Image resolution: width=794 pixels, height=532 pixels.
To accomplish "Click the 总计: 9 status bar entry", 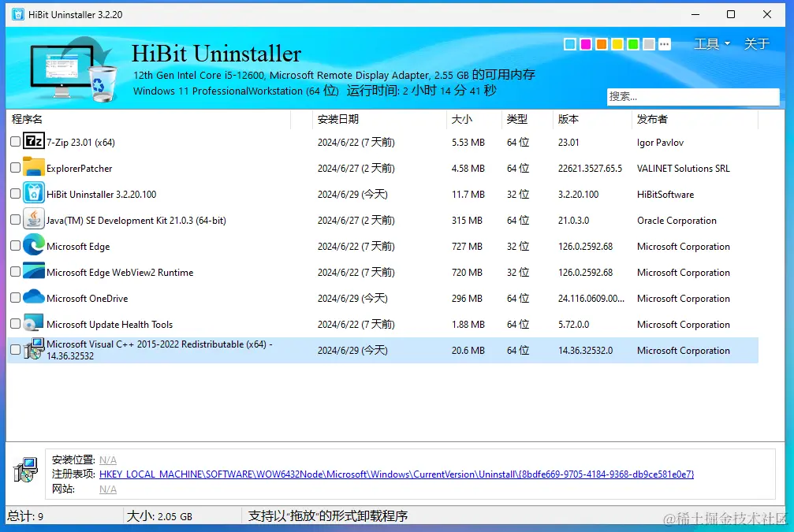I will coord(25,516).
